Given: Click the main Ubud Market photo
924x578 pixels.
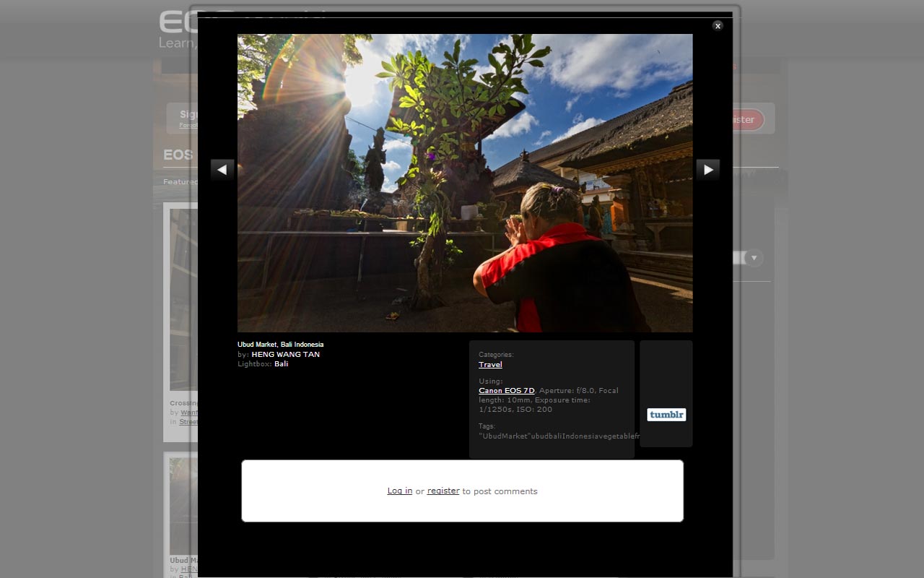Looking at the screenshot, I should click(x=465, y=183).
